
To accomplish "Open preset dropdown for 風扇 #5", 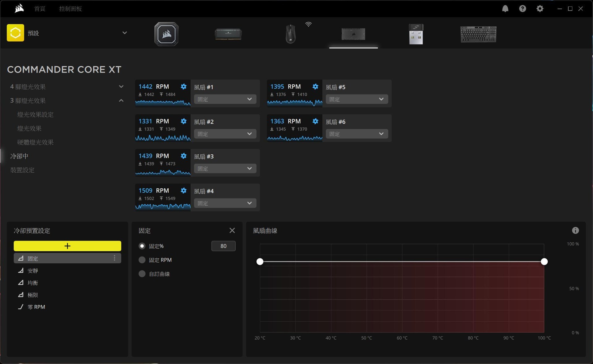I will coord(357,99).
